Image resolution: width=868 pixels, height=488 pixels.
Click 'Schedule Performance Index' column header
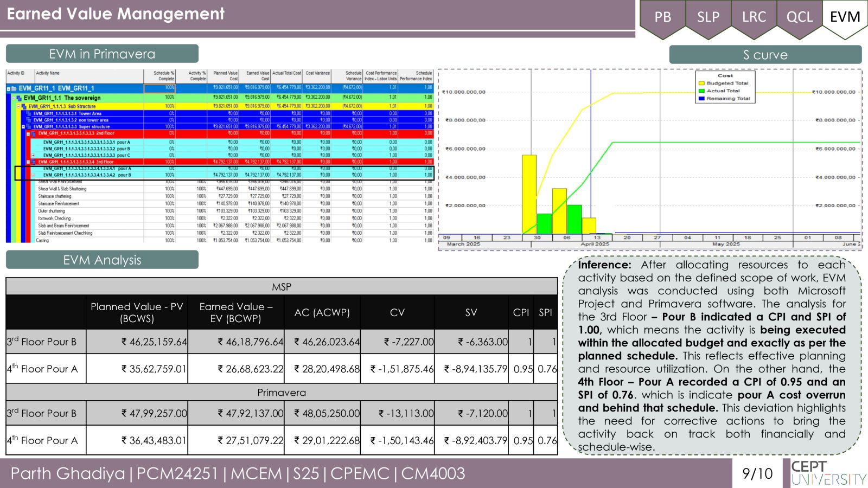pos(416,76)
